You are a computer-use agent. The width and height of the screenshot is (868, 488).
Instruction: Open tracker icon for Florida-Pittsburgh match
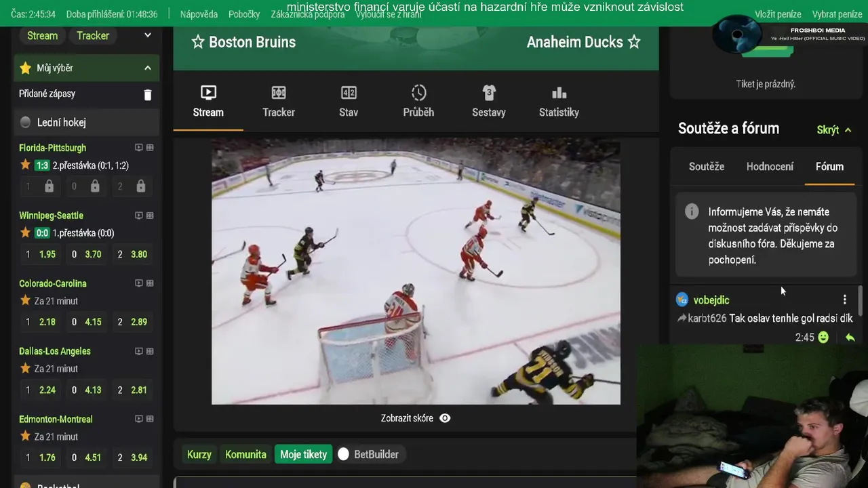(x=150, y=148)
